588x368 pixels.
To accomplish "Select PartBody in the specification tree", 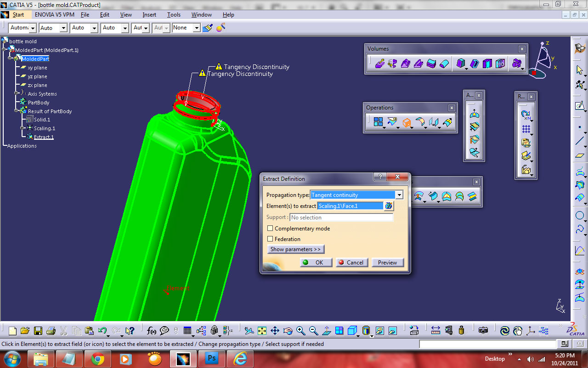I will pos(39,103).
